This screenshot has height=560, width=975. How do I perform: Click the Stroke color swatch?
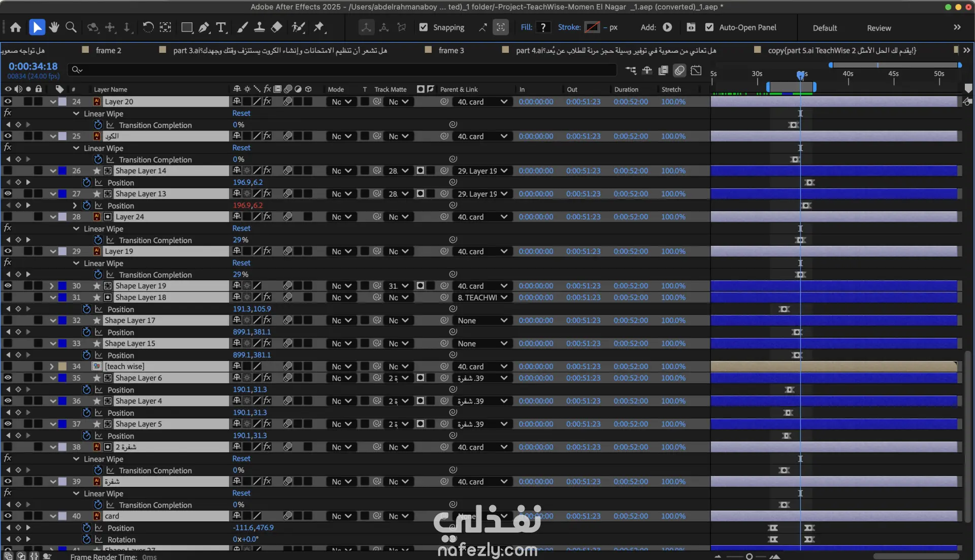tap(592, 27)
